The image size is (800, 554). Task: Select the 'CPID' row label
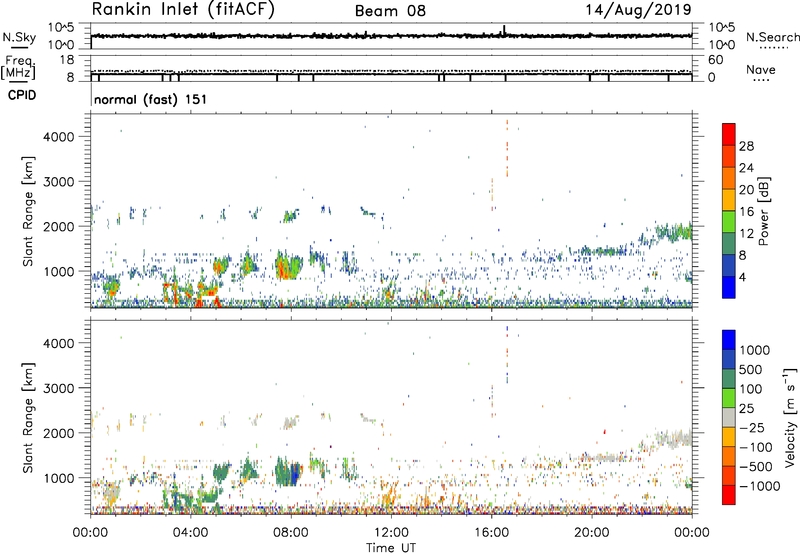pyautogui.click(x=22, y=95)
